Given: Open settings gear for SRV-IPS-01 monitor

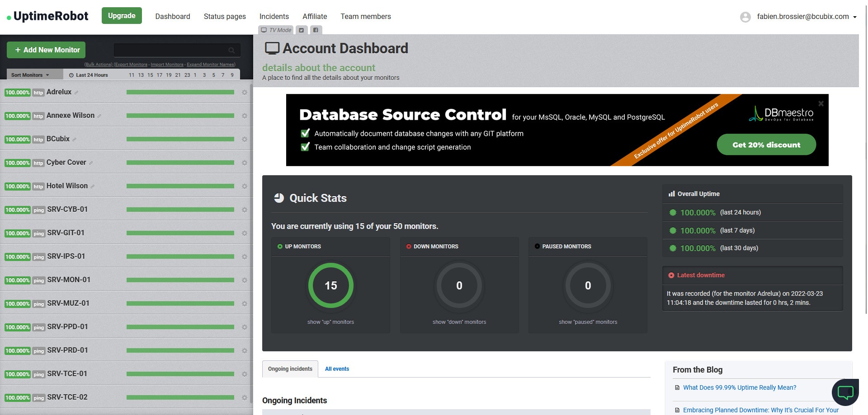Looking at the screenshot, I should [x=245, y=257].
